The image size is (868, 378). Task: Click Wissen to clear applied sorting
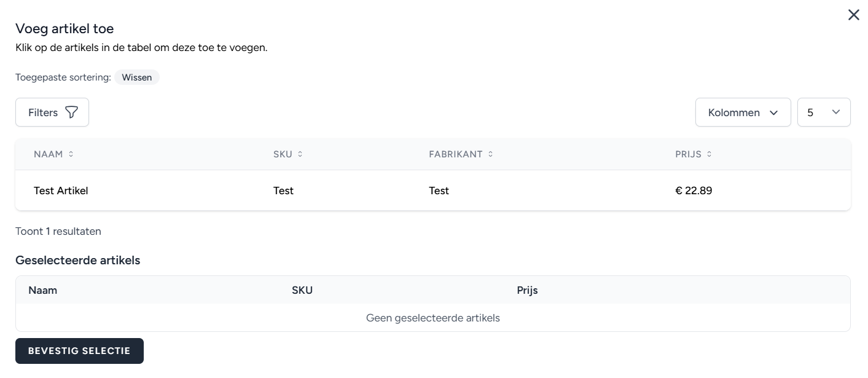pyautogui.click(x=137, y=77)
